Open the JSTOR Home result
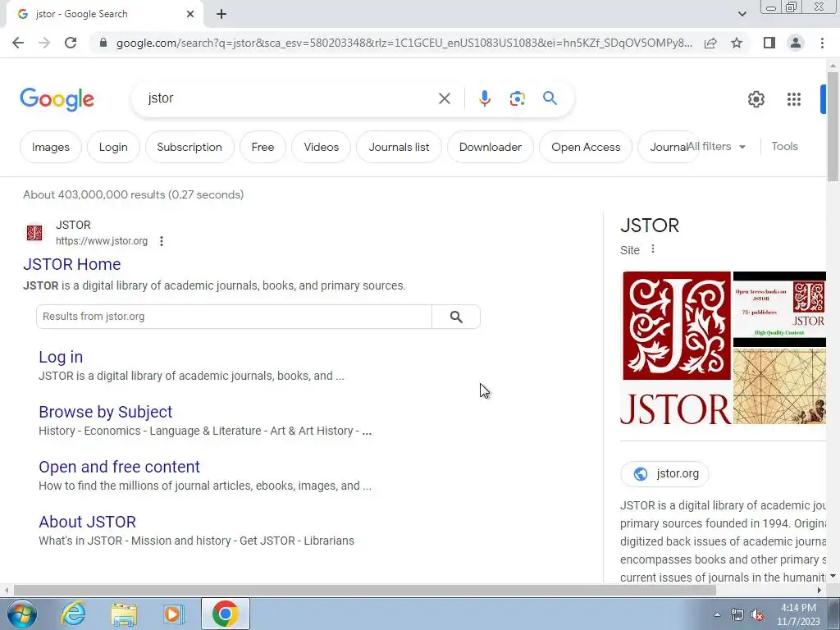The width and height of the screenshot is (840, 630). pyautogui.click(x=72, y=264)
